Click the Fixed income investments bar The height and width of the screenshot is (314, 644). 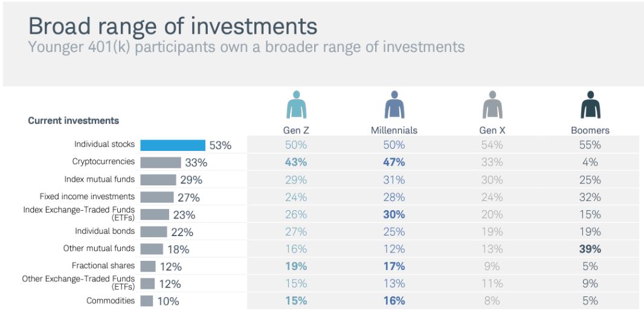pyautogui.click(x=157, y=197)
